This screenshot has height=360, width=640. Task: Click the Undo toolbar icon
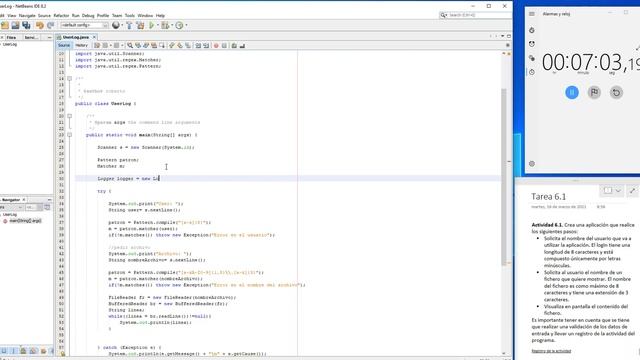point(40,25)
